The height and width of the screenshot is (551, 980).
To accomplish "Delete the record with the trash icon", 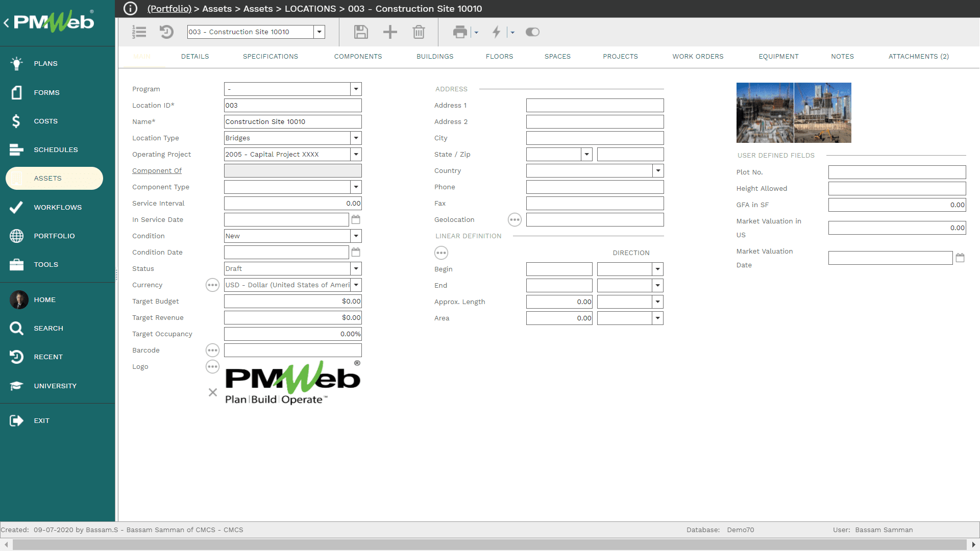I will pyautogui.click(x=419, y=32).
